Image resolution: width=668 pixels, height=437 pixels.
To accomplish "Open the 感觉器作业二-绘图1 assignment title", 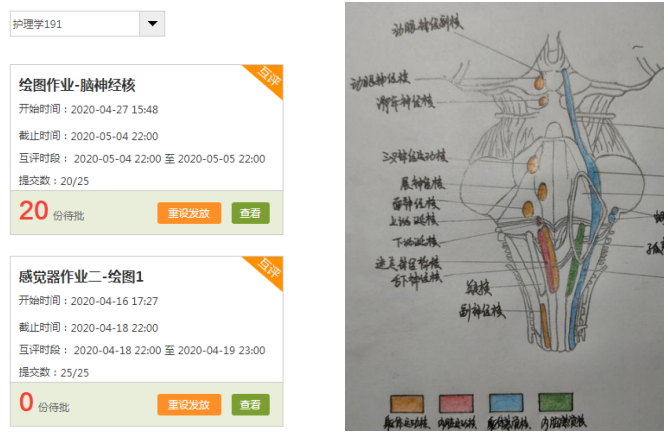I will click(81, 277).
